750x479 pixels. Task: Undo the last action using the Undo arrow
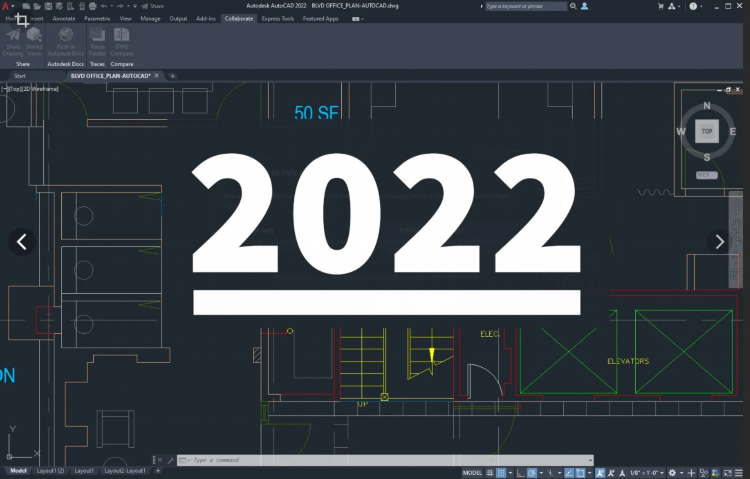104,6
